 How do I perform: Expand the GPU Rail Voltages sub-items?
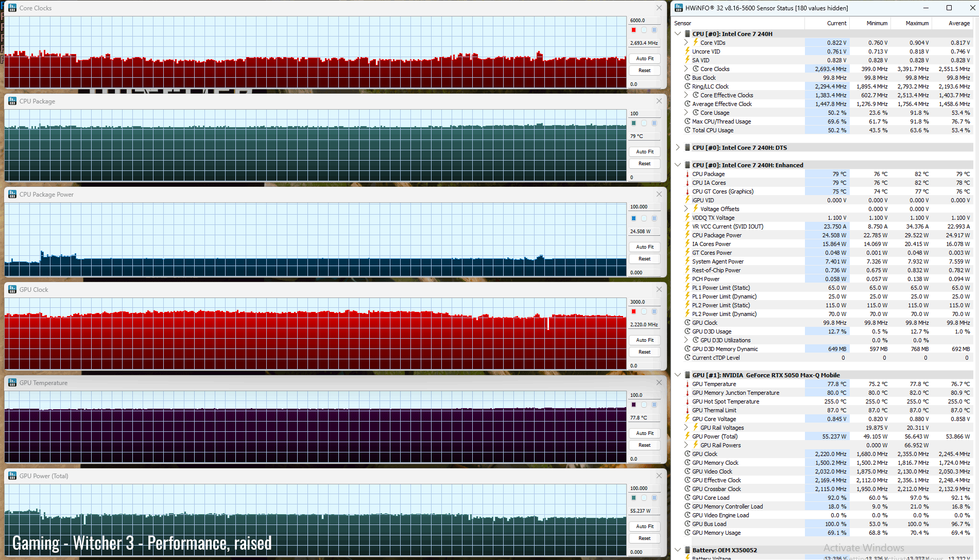click(x=686, y=428)
